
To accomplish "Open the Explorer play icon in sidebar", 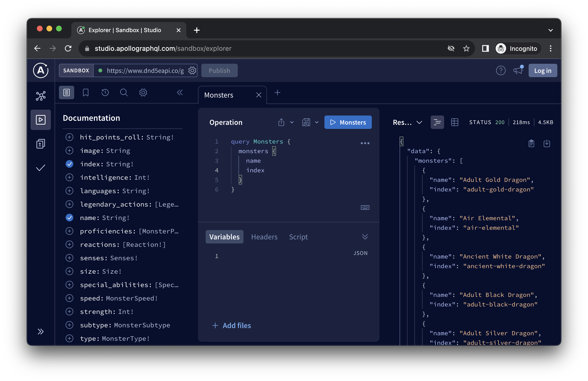I will [x=41, y=120].
